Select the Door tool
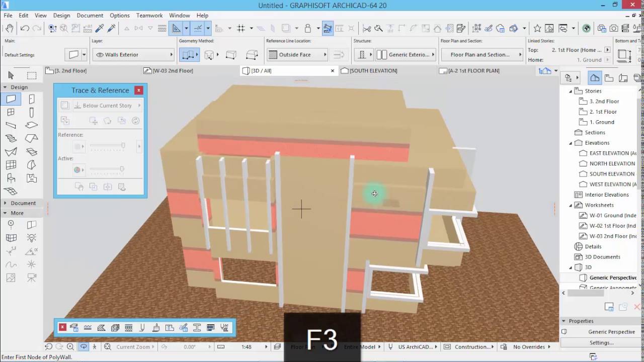Viewport: 644px width, 362px height. [32, 99]
